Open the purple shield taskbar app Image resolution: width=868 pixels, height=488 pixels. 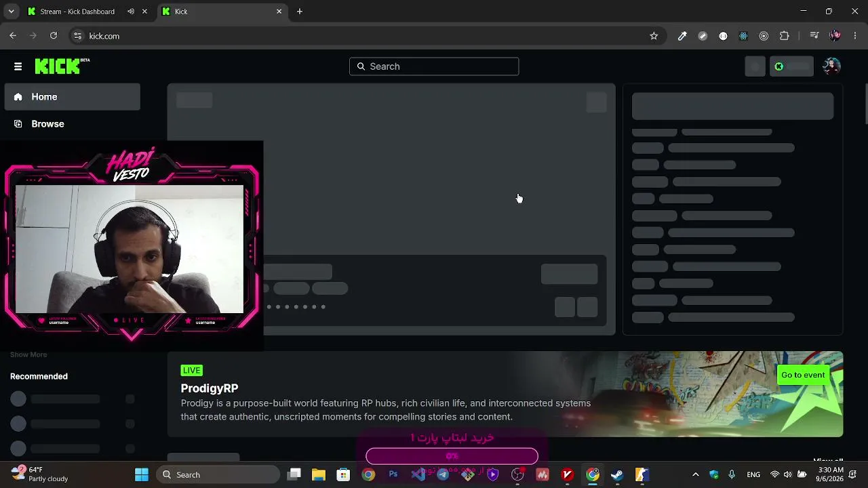pyautogui.click(x=493, y=474)
